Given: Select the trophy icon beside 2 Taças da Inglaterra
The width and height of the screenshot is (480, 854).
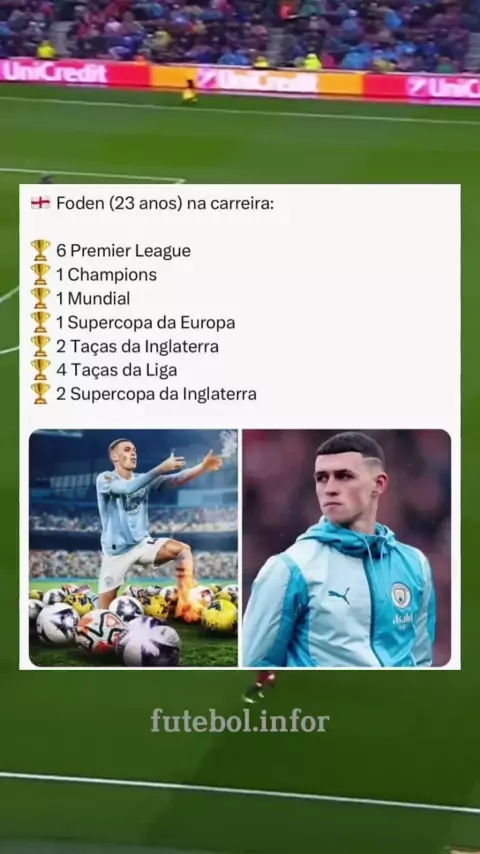Looking at the screenshot, I should click(40, 346).
